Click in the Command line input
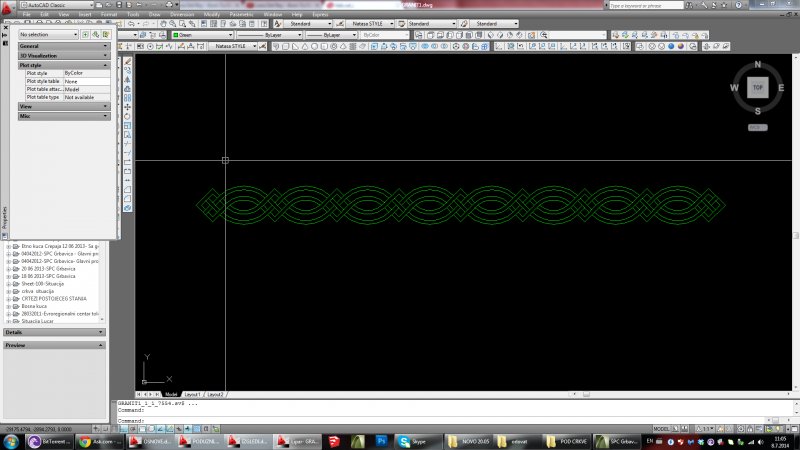800x450 pixels. [454, 421]
